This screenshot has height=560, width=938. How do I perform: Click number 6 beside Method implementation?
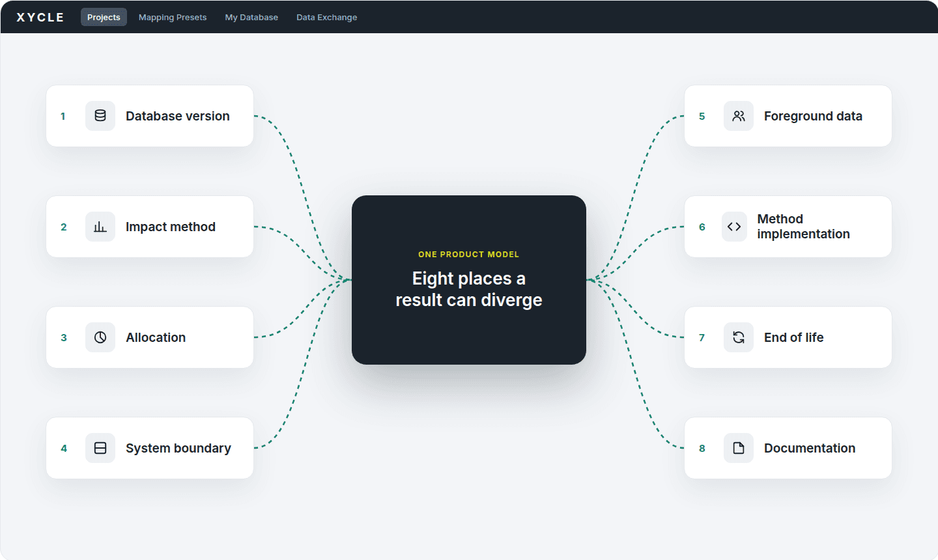[702, 227]
